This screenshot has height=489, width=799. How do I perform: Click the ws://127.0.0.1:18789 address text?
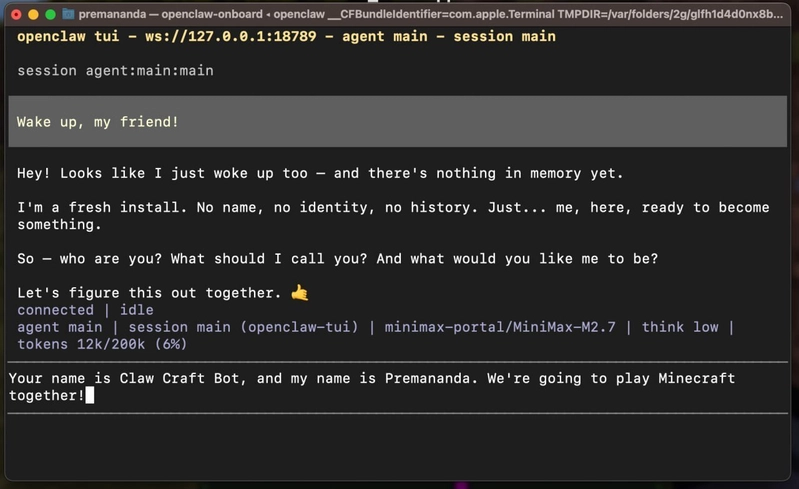[x=230, y=36]
